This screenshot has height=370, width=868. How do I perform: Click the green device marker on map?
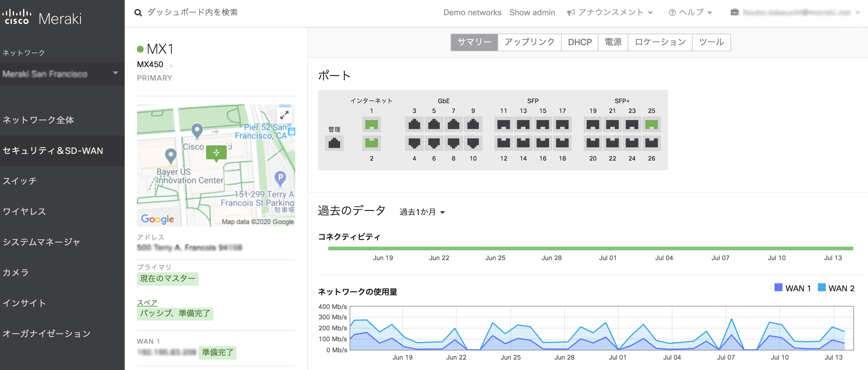pyautogui.click(x=216, y=153)
